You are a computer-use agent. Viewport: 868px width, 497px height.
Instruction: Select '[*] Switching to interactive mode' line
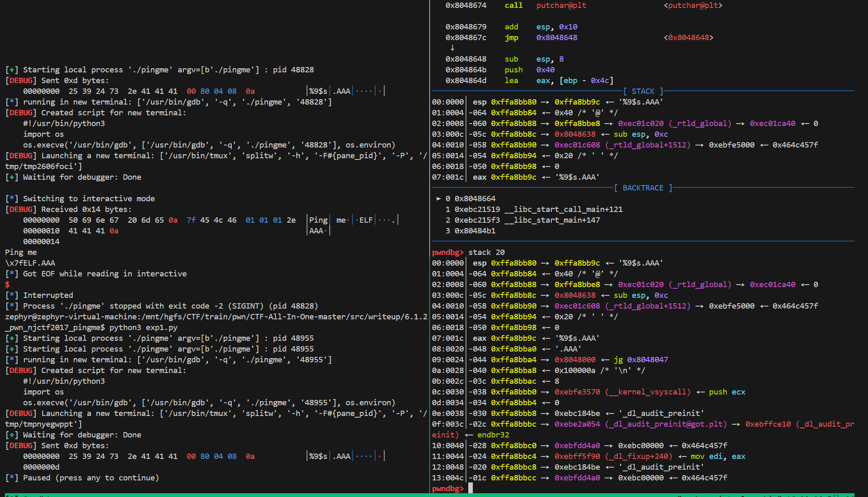(x=80, y=198)
